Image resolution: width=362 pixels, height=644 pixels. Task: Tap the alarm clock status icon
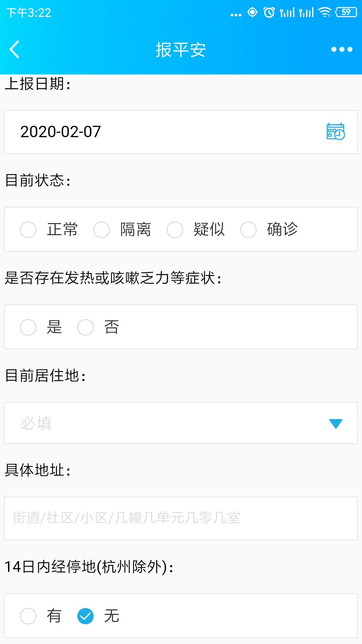coord(269,13)
